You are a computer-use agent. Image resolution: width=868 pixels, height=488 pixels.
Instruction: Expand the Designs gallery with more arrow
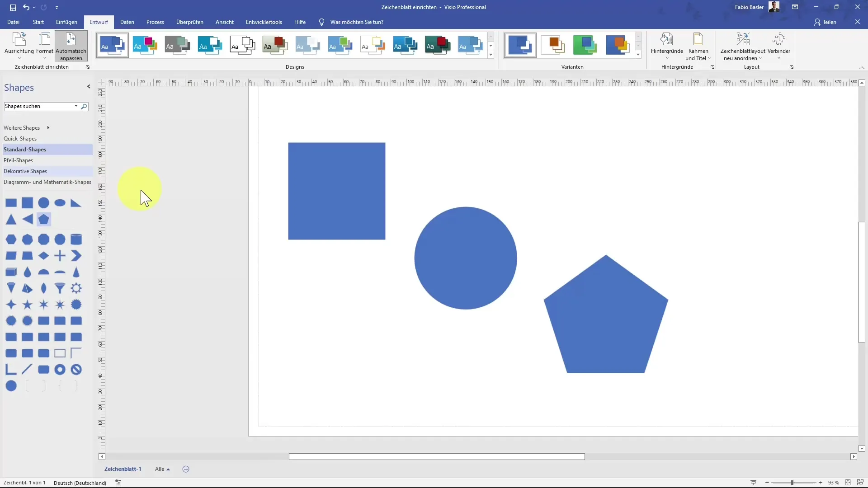click(491, 55)
